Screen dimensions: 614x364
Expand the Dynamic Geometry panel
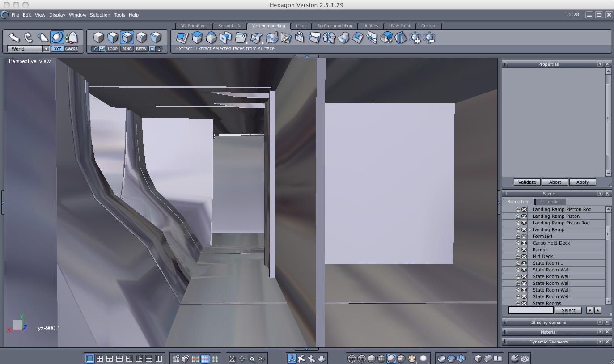click(600, 342)
